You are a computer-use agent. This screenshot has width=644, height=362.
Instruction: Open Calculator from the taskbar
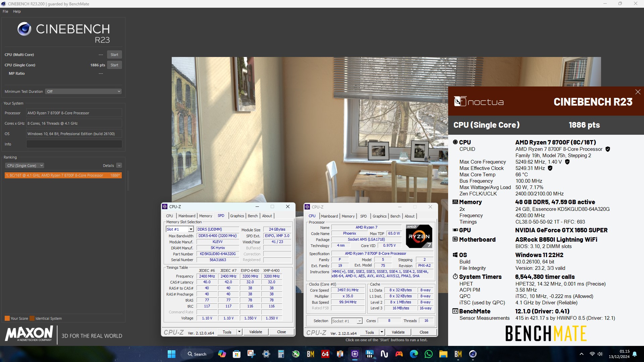tap(281, 354)
